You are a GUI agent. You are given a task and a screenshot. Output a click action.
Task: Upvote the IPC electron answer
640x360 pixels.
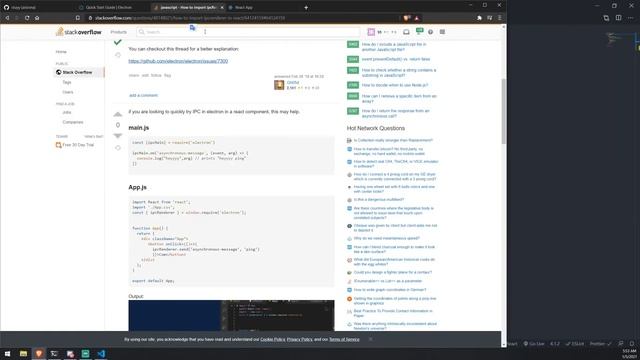118,114
